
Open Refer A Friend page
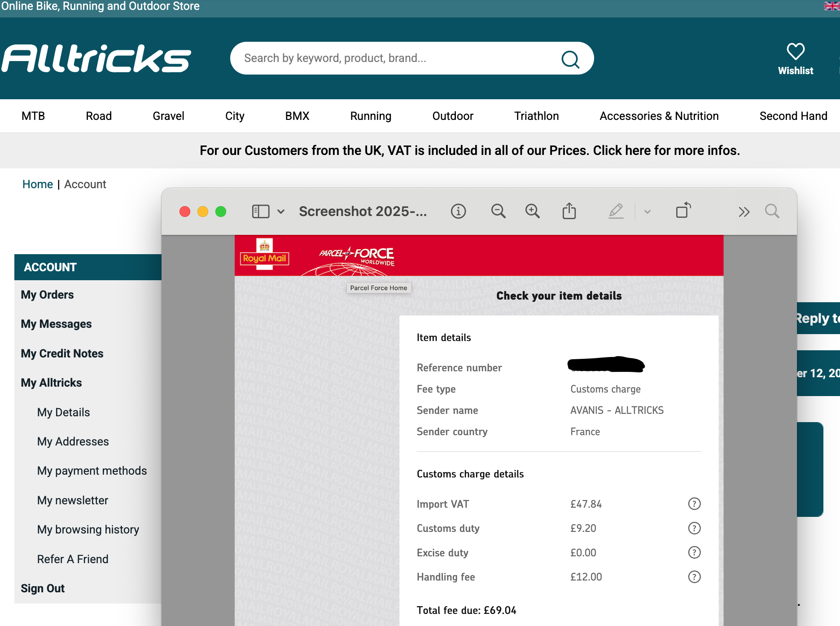pos(73,559)
